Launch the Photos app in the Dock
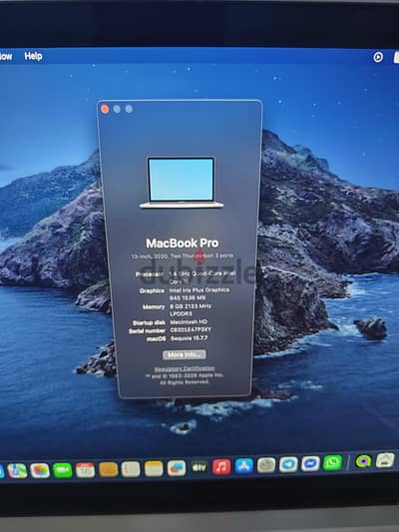The image size is (399, 532). click(x=40, y=470)
